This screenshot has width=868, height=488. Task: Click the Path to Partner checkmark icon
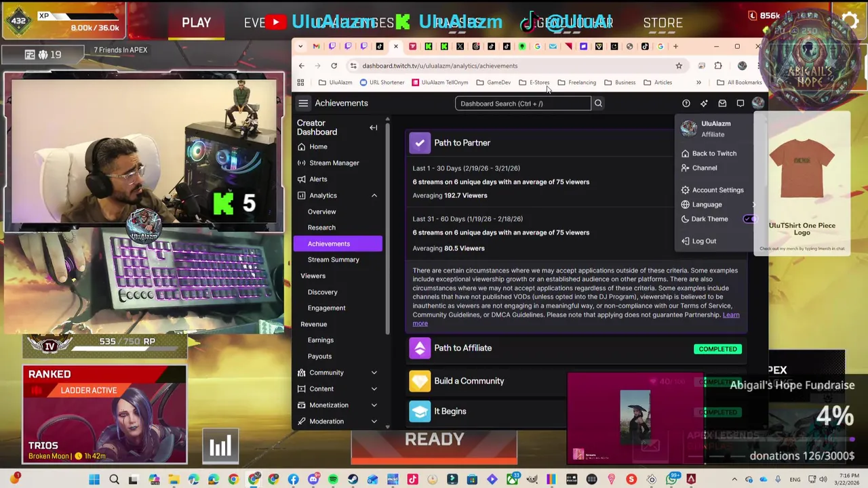(x=420, y=143)
